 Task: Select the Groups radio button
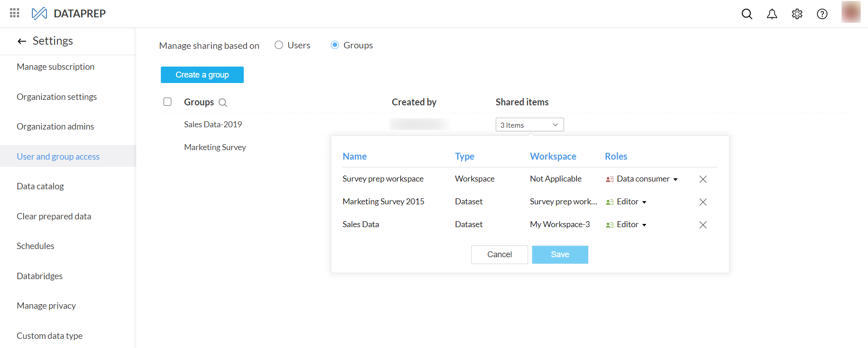click(335, 45)
